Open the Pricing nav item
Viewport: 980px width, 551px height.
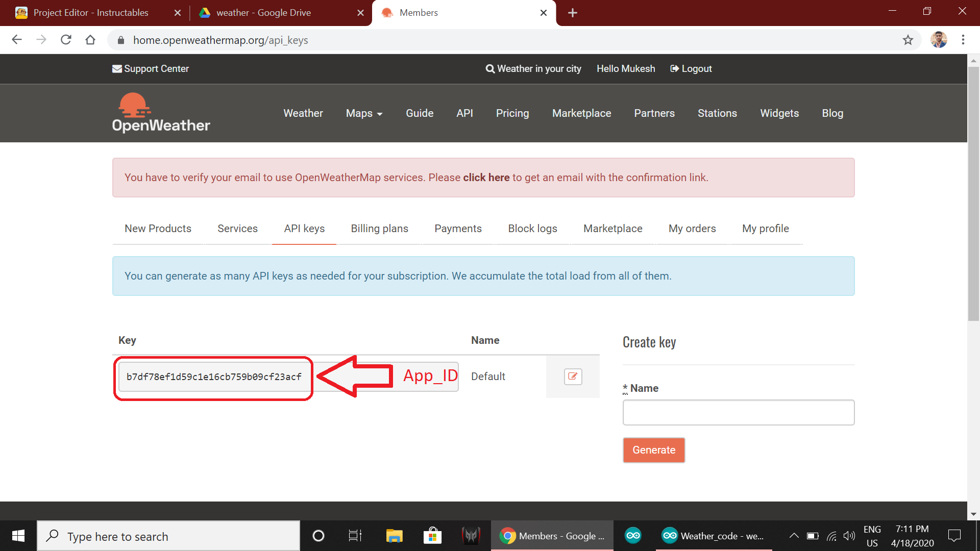(512, 113)
